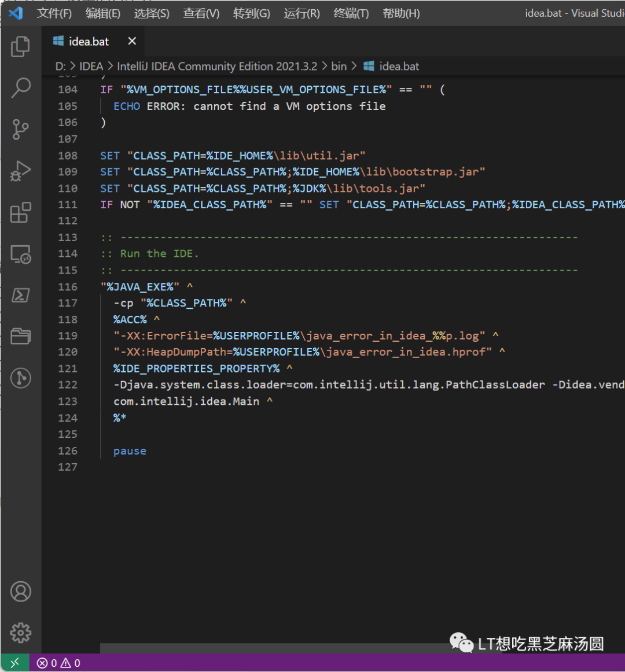
Task: Open the Explorer view in the activity bar
Action: coord(21,46)
